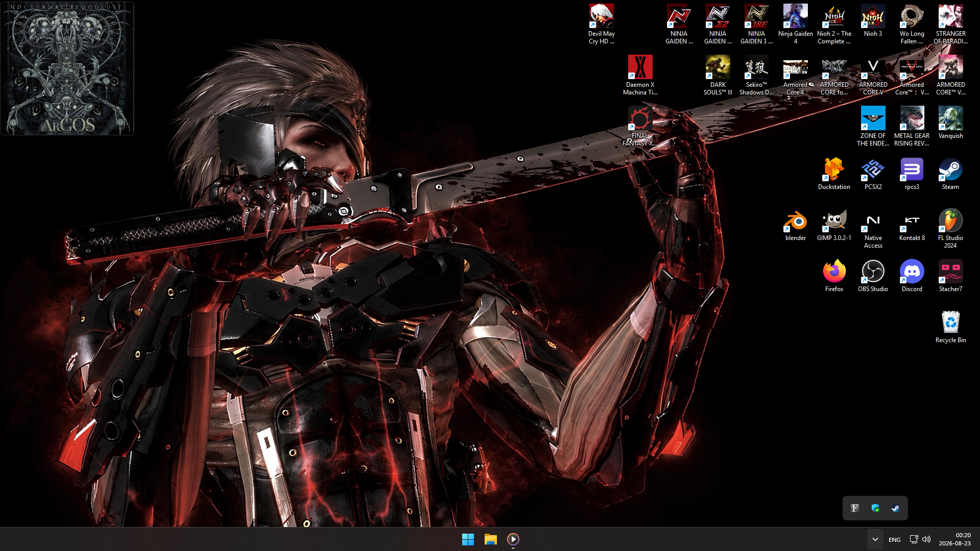The width and height of the screenshot is (980, 551).
Task: Select the Daemon X Machina shortcut
Action: pos(640,75)
